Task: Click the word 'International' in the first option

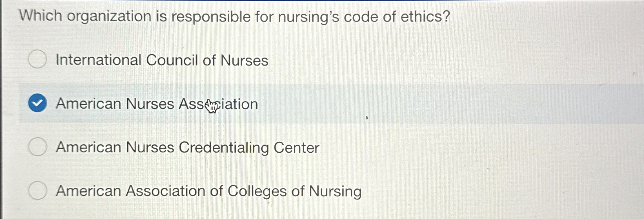Action: pyautogui.click(x=99, y=60)
